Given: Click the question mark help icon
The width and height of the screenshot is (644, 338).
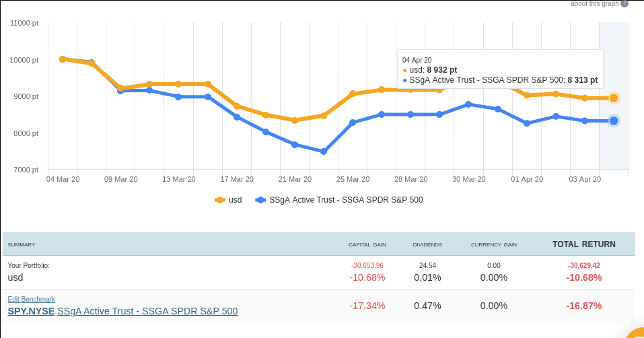Looking at the screenshot, I should tap(624, 3).
